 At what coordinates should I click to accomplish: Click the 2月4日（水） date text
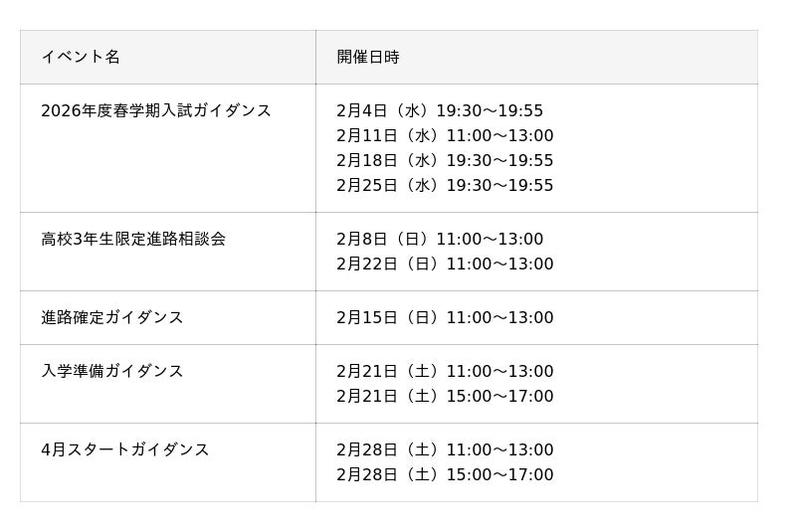pyautogui.click(x=384, y=110)
